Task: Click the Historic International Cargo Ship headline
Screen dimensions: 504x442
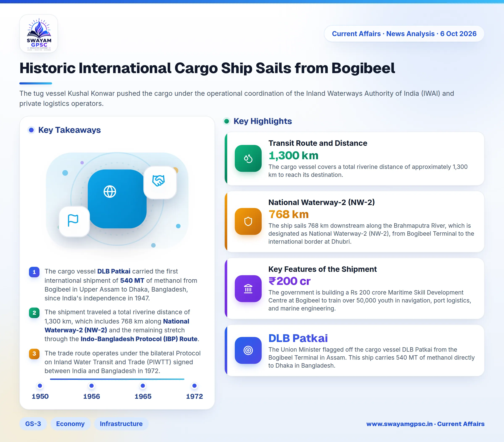Action: tap(207, 68)
